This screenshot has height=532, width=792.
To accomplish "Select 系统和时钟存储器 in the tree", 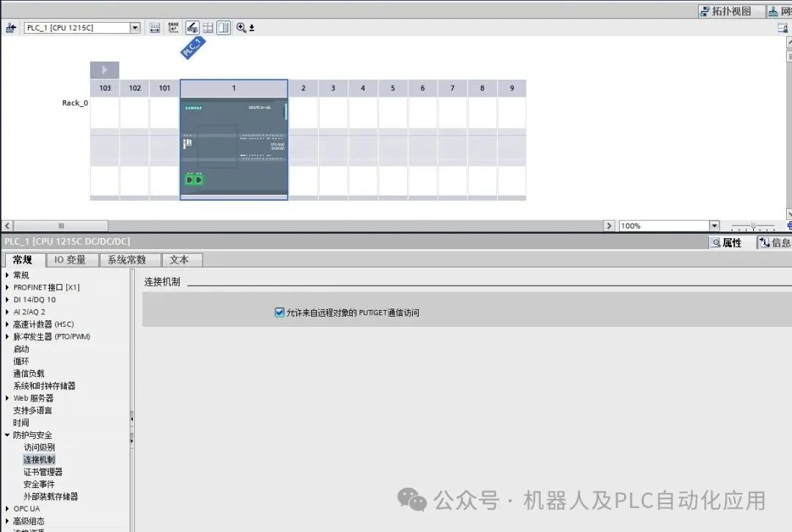I will (44, 385).
